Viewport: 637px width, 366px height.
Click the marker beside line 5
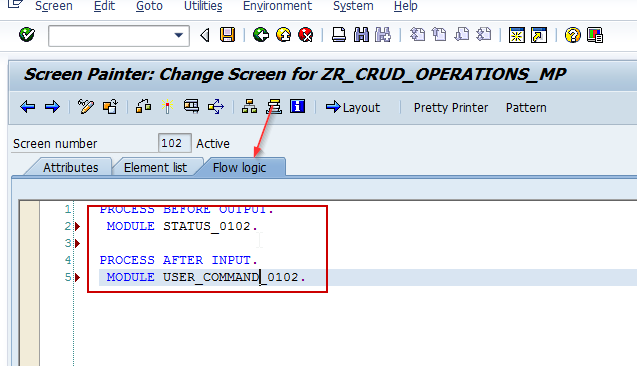78,277
